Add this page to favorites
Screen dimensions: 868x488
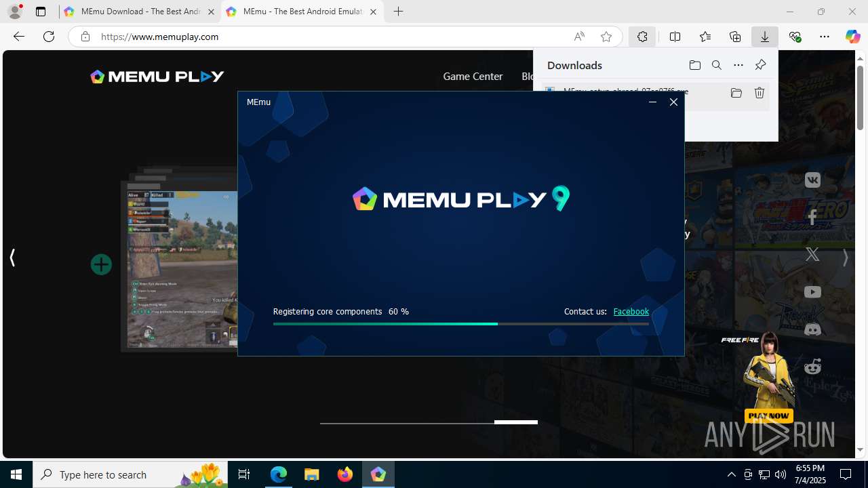[x=606, y=37]
